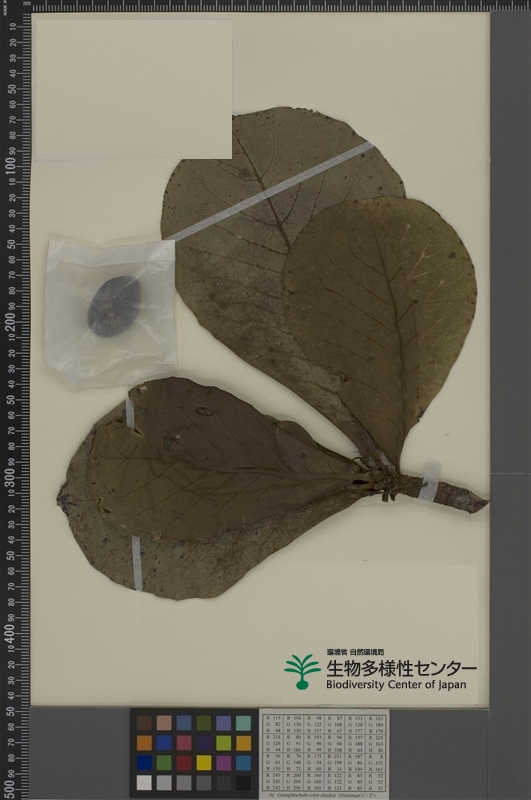Click the long diagonal white tape strip
The image size is (531, 800).
[269, 191]
